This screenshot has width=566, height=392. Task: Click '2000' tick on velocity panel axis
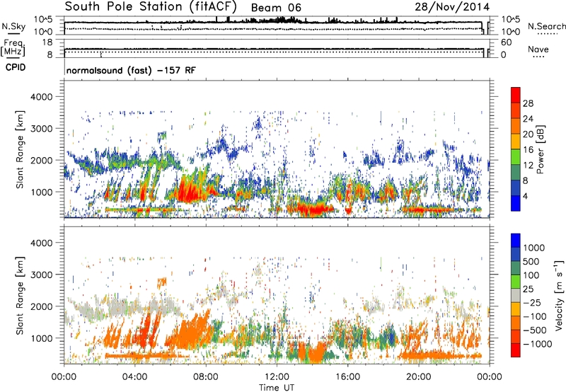point(41,306)
